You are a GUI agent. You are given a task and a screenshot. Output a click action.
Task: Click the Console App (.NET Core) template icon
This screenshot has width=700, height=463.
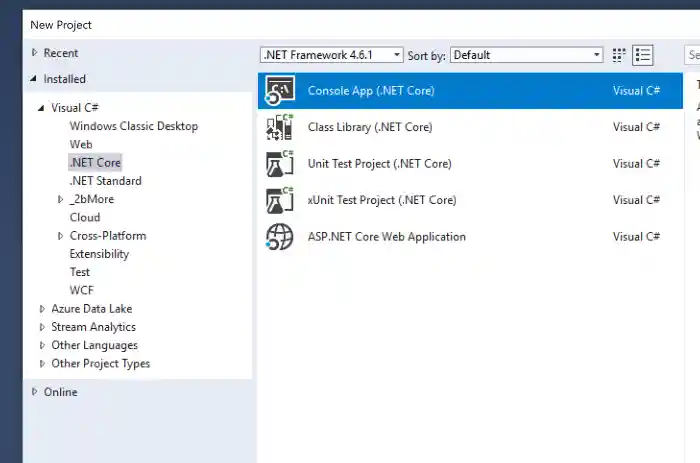coord(279,91)
